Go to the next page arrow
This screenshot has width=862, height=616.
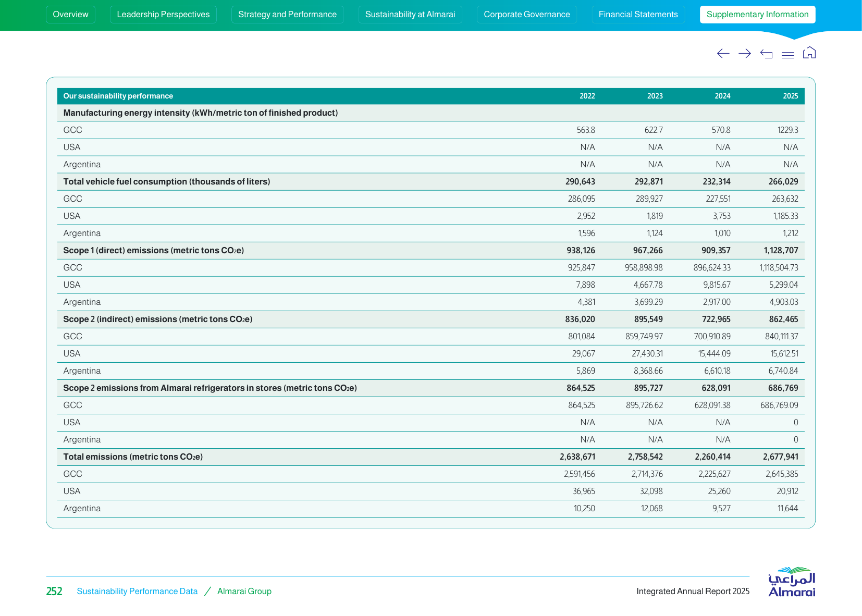click(745, 53)
